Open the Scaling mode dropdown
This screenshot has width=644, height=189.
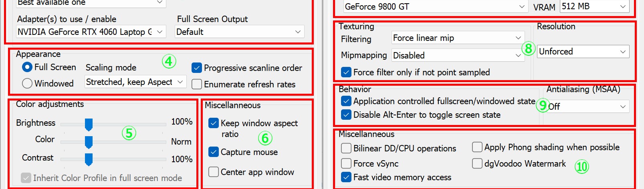tap(135, 82)
